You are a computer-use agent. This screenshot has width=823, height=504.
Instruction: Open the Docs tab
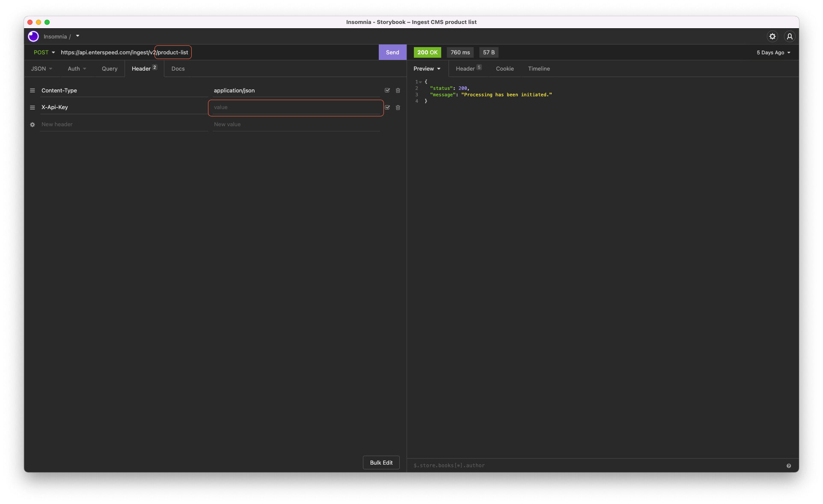point(178,68)
